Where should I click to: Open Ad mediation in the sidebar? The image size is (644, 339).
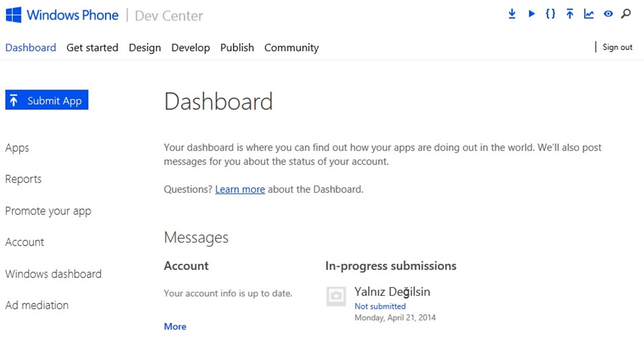click(37, 305)
